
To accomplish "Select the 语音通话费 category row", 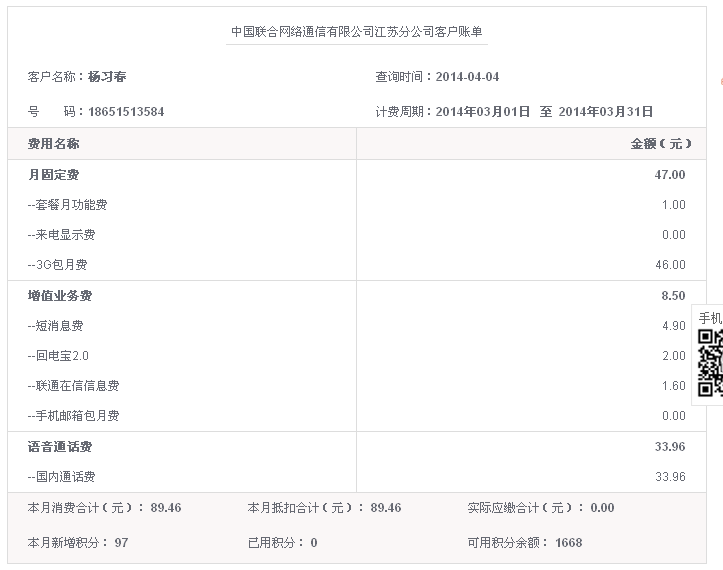I will 60,447.
